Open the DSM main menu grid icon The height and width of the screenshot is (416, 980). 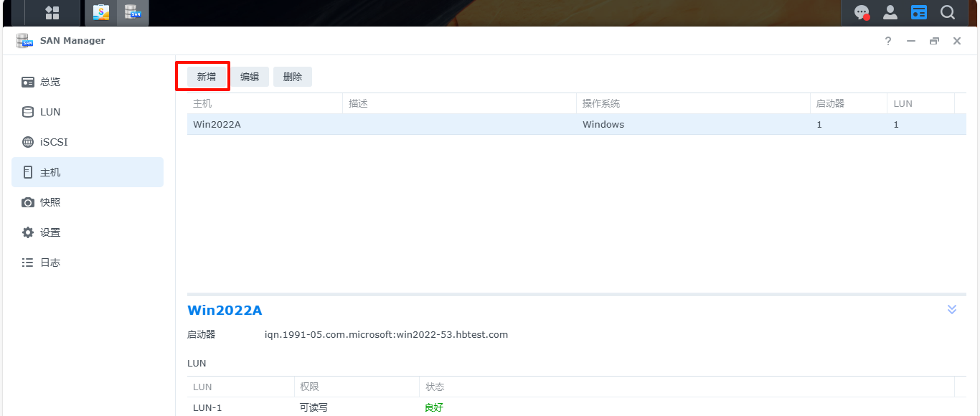click(x=52, y=13)
